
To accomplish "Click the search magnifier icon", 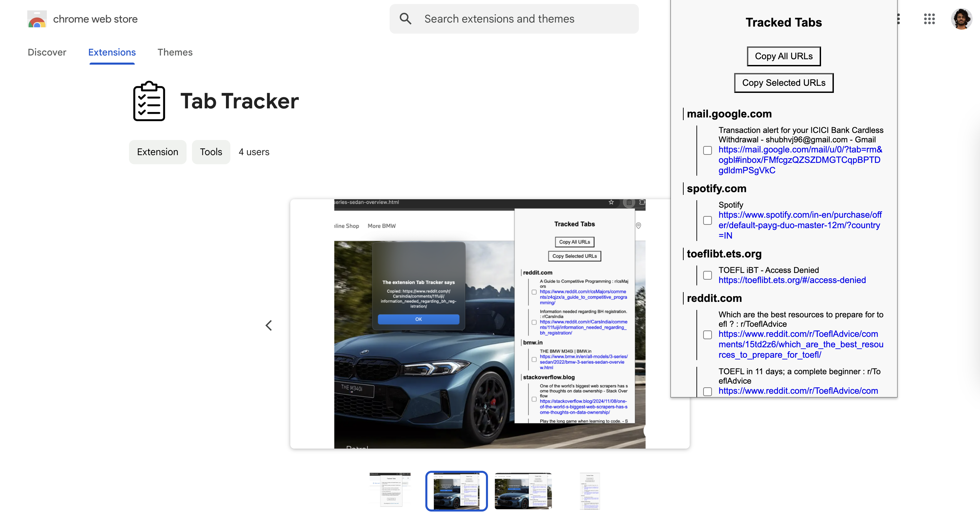I will (x=405, y=19).
